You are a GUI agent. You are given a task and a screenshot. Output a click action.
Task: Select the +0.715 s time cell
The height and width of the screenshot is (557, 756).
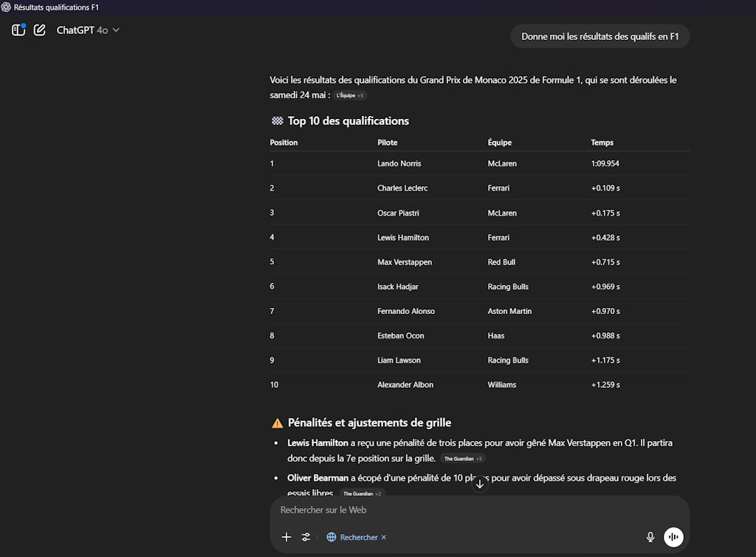(x=605, y=262)
